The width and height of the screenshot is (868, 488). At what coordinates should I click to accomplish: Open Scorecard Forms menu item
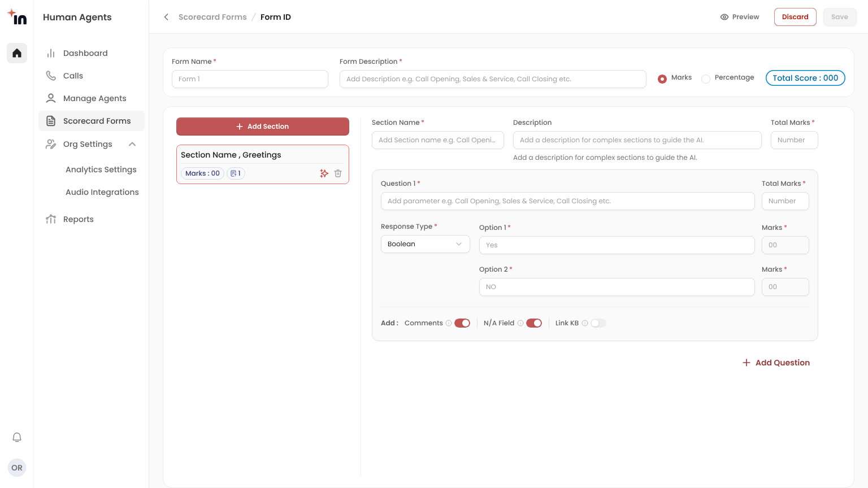click(92, 121)
